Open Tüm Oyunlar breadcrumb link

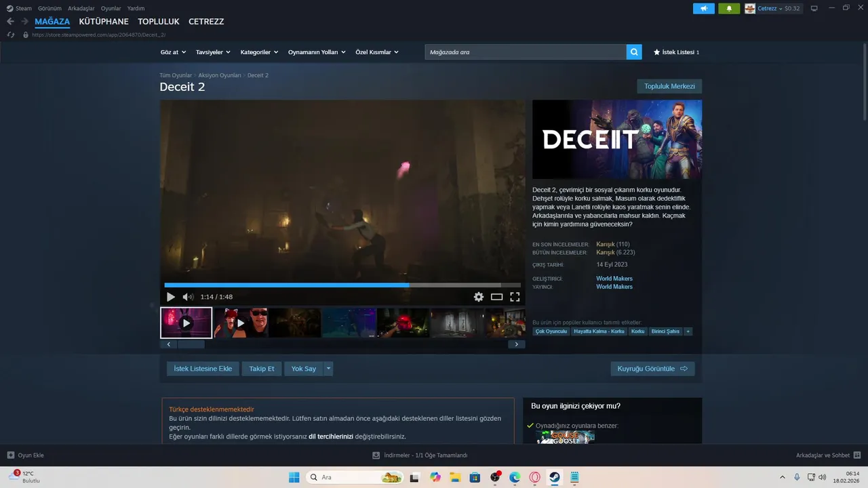click(176, 75)
